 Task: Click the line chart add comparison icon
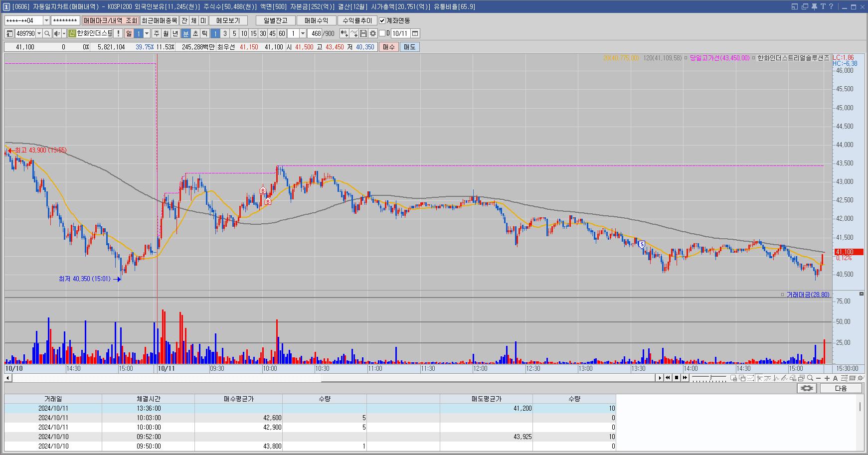click(x=354, y=33)
